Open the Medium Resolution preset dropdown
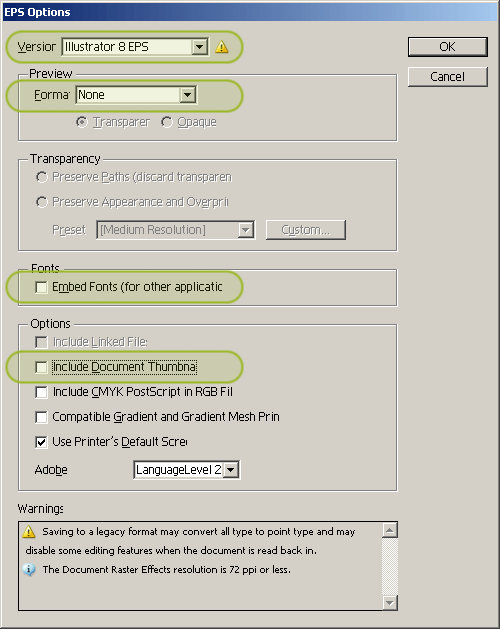The width and height of the screenshot is (500, 629). [x=175, y=230]
